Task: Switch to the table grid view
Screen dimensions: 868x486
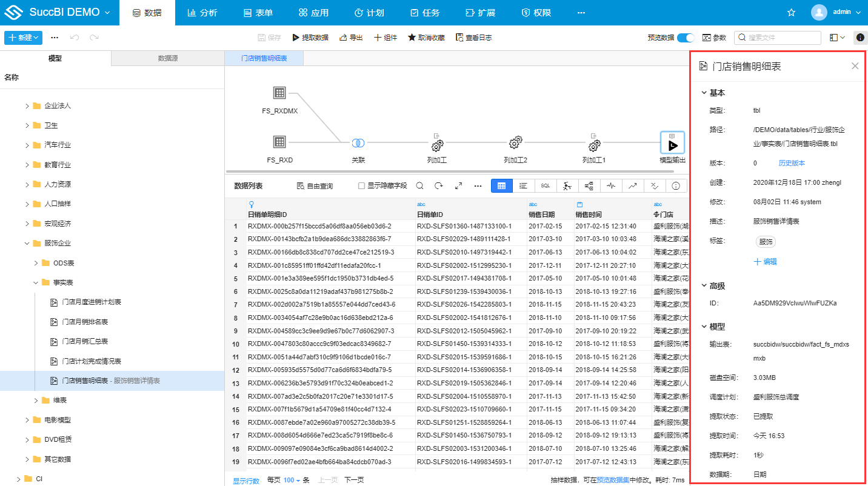Action: [501, 186]
